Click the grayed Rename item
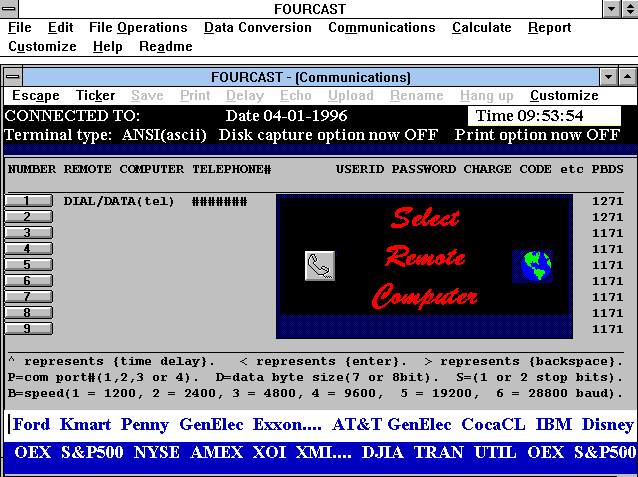Viewport: 638px width, 477px height. pos(417,95)
